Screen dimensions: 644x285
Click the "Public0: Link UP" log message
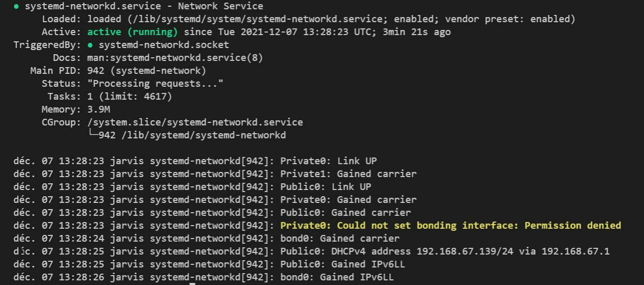pyautogui.click(x=326, y=187)
